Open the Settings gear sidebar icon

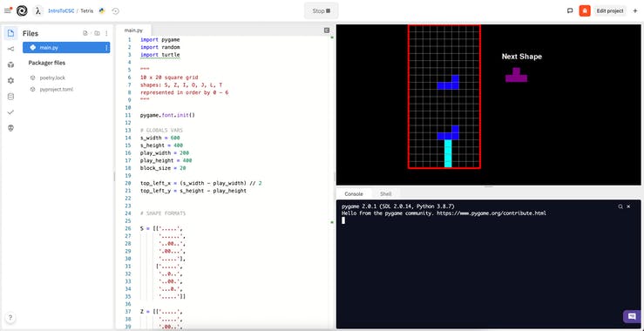point(11,80)
